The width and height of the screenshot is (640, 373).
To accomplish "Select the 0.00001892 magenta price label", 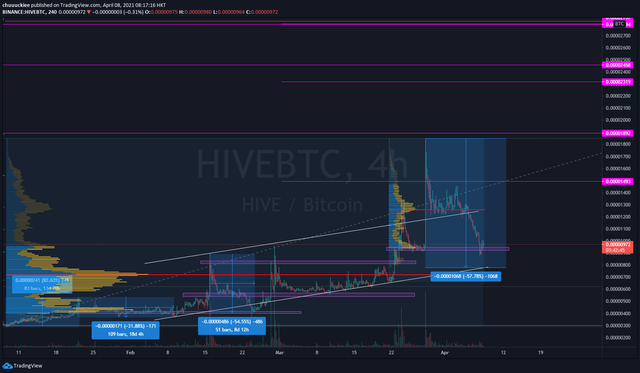I will (618, 133).
